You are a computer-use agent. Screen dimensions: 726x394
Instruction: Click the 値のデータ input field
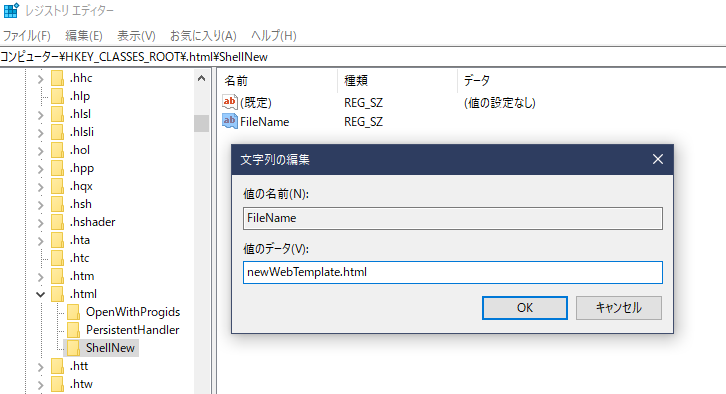pyautogui.click(x=452, y=272)
